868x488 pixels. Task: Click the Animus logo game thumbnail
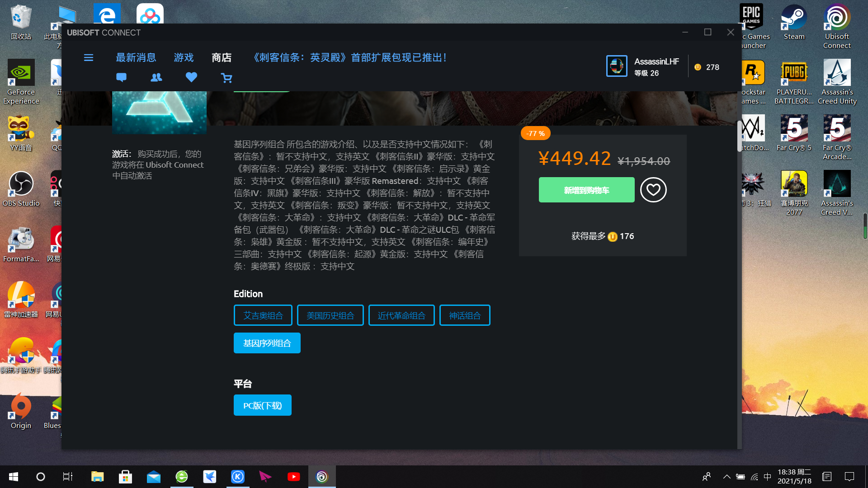(159, 113)
